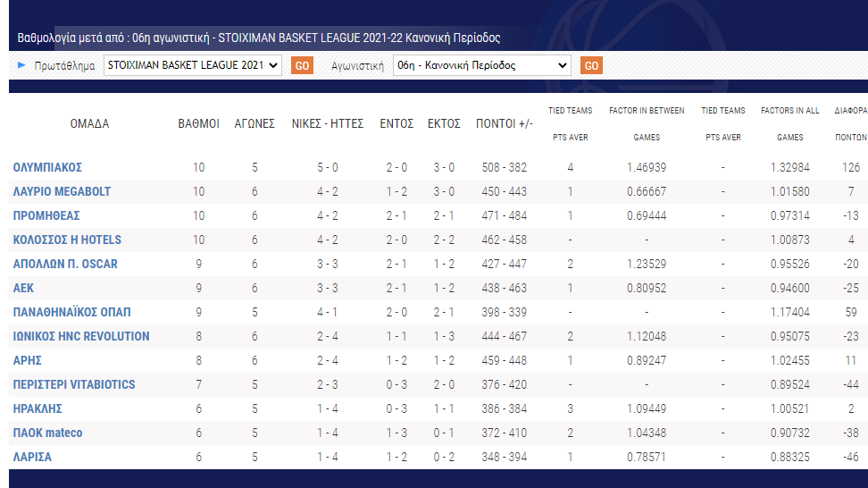This screenshot has height=488, width=868.
Task: Click points value 459 - 448
Action: click(x=505, y=360)
